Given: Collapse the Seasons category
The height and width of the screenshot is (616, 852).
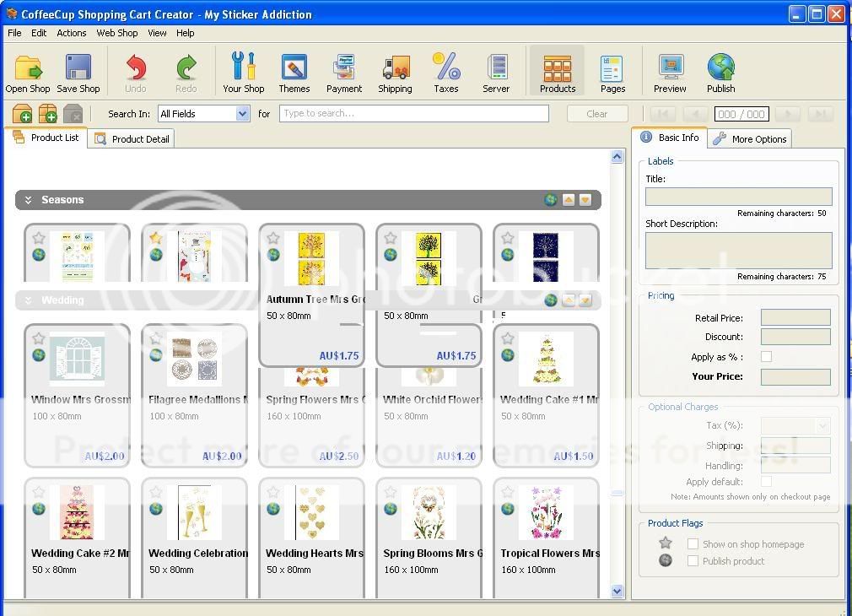Looking at the screenshot, I should [x=28, y=200].
